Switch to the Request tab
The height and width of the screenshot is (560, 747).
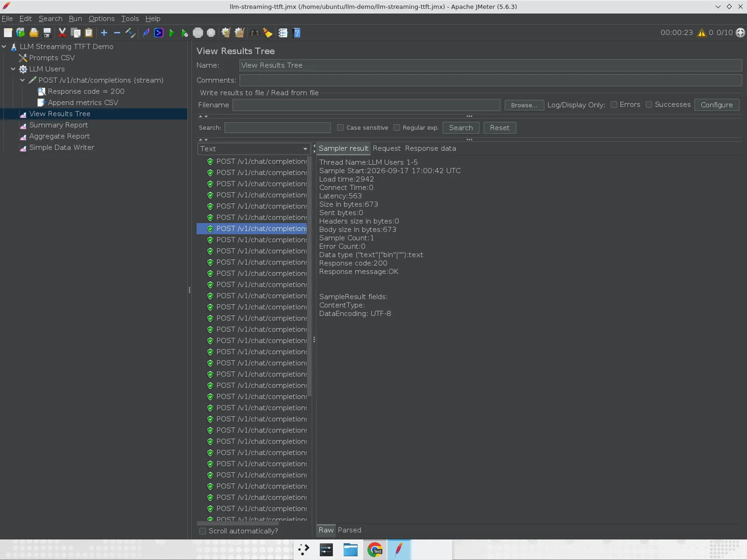387,148
